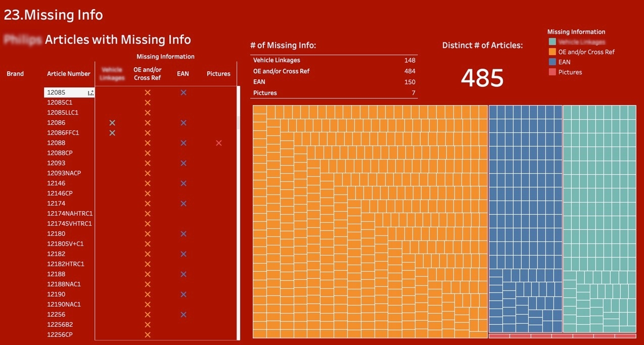Click the Pictures column header in the table

pyautogui.click(x=218, y=74)
